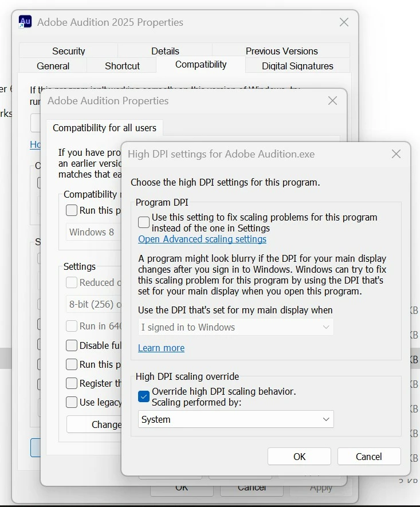
Task: Open the 'I signed in to Windows' dropdown
Action: 235,327
